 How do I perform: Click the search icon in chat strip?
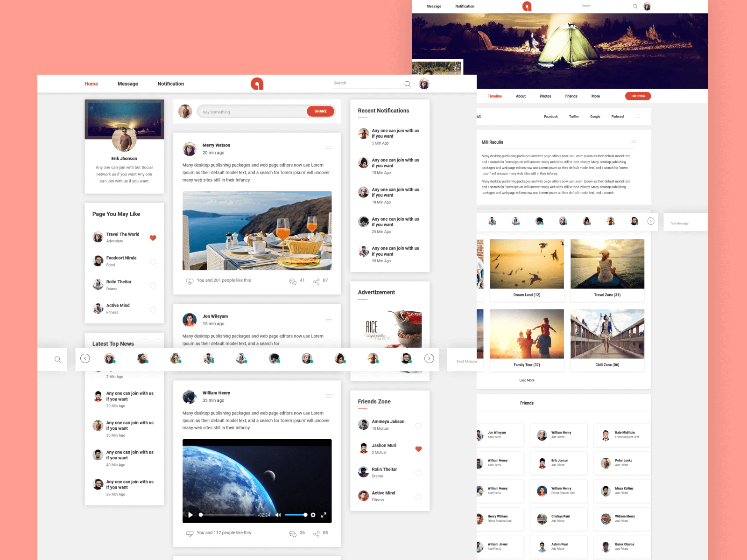57,359
